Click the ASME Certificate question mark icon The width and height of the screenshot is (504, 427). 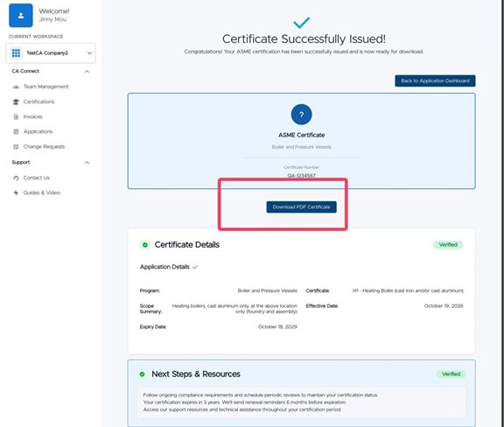coord(302,115)
